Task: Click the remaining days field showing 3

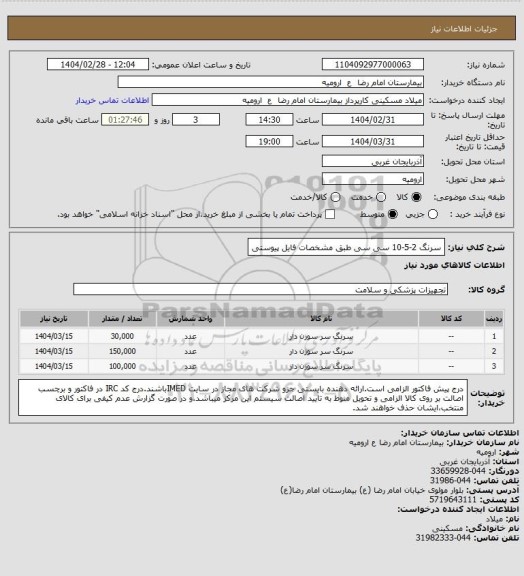Action: (196, 120)
